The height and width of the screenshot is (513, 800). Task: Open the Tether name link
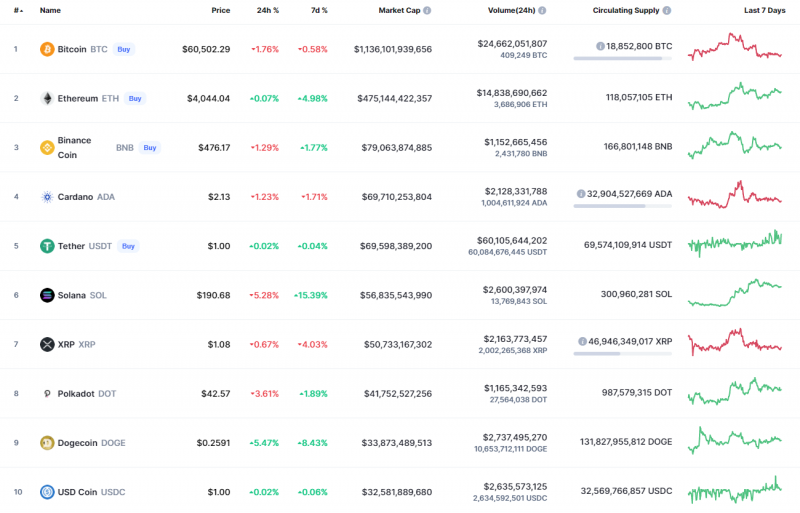[71, 246]
